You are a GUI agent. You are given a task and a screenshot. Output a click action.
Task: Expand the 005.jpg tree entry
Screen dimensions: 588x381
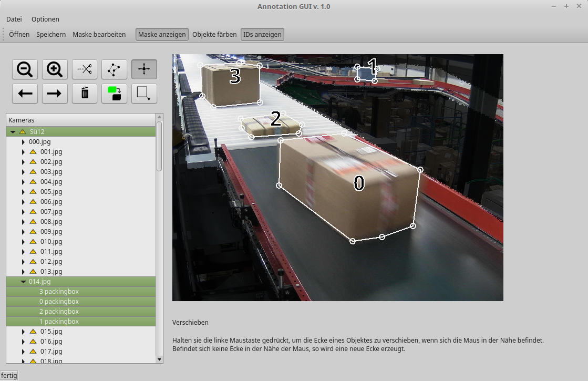(x=23, y=192)
